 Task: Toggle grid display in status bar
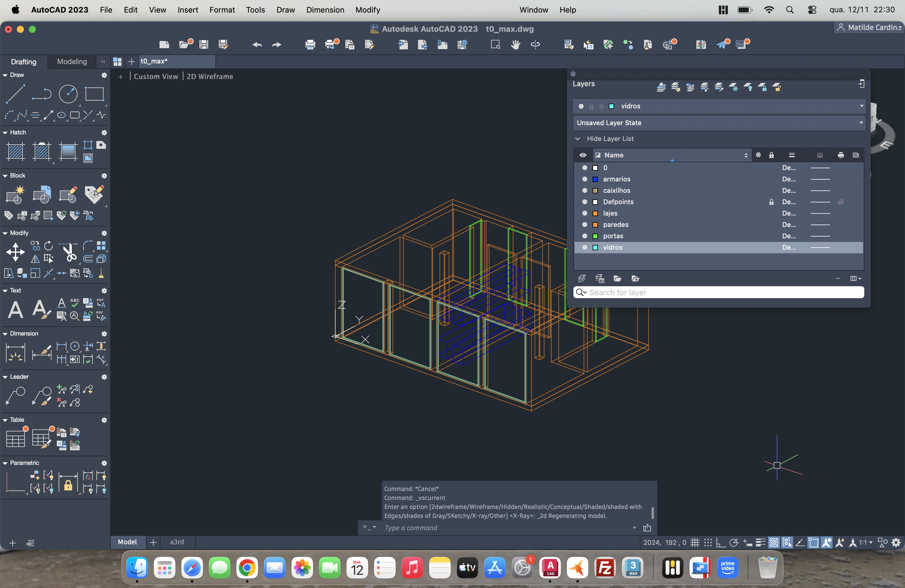[x=695, y=542]
